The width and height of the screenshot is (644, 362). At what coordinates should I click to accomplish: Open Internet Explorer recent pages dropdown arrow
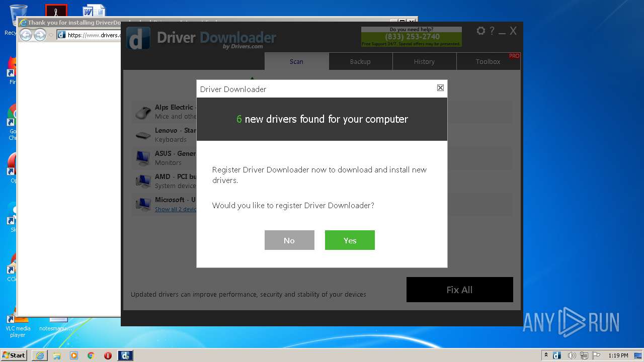51,35
